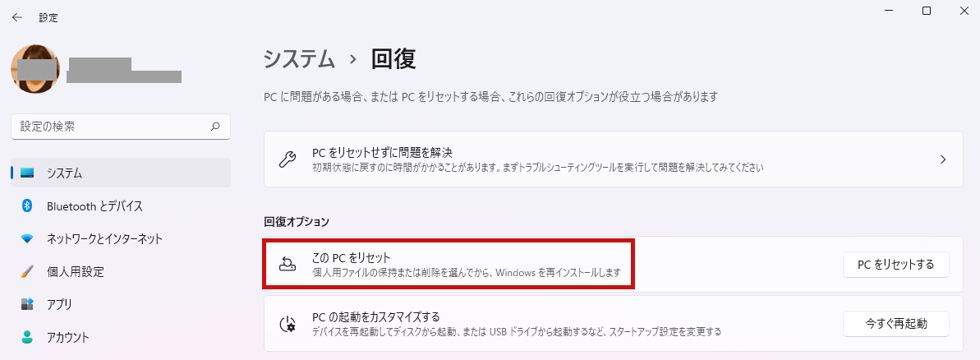This screenshot has width=980, height=360.
Task: Click the network Wi-Fi icon in sidebar
Action: click(x=27, y=238)
